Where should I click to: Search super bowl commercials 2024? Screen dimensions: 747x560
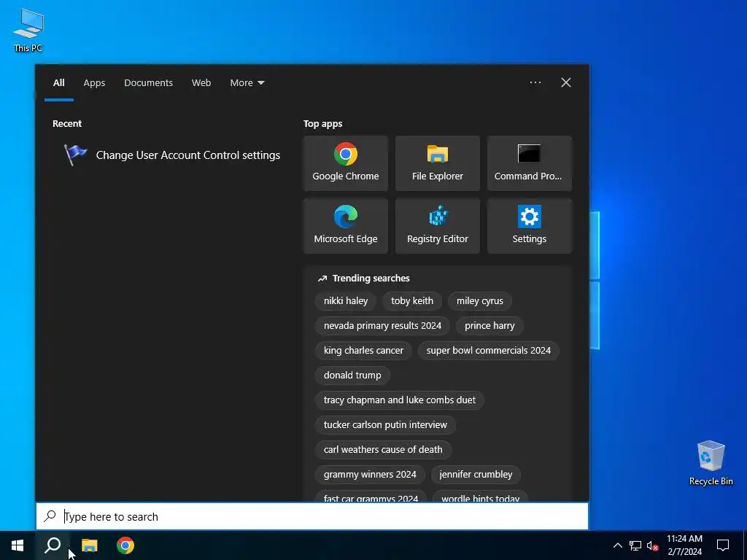(488, 351)
